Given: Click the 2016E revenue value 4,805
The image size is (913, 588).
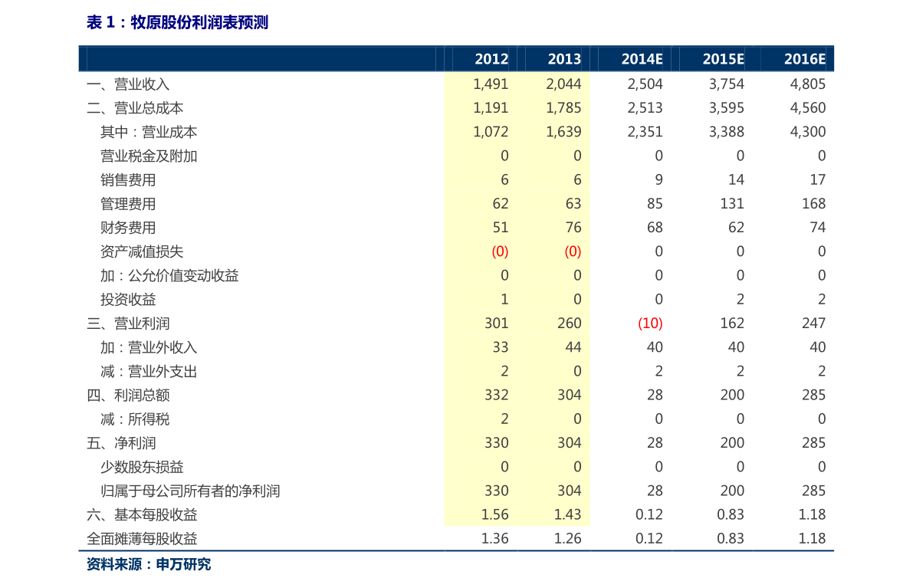Looking at the screenshot, I should click(808, 84).
